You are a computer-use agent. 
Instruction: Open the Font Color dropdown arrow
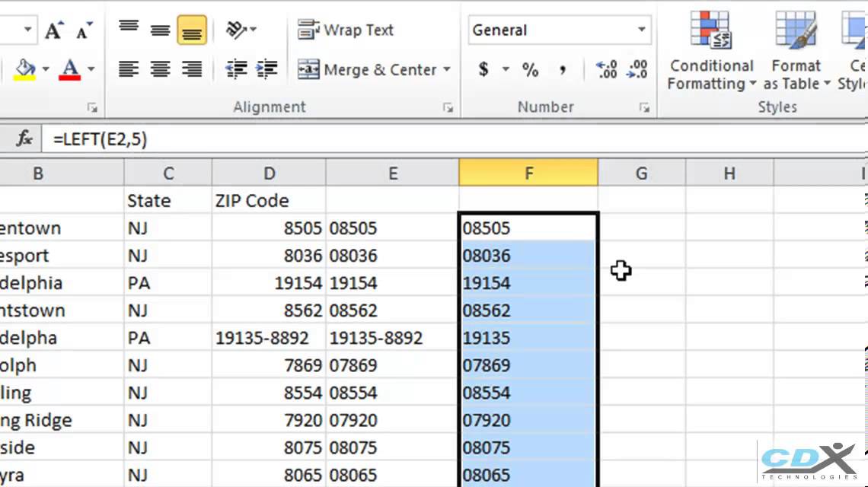[x=91, y=70]
